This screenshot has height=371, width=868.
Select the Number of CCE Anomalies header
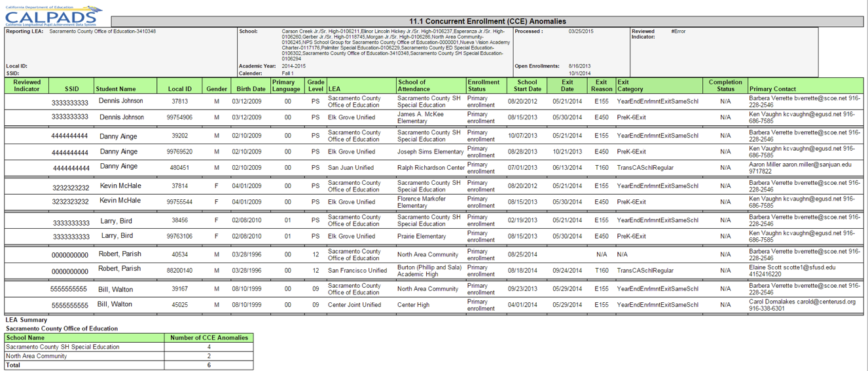209,338
